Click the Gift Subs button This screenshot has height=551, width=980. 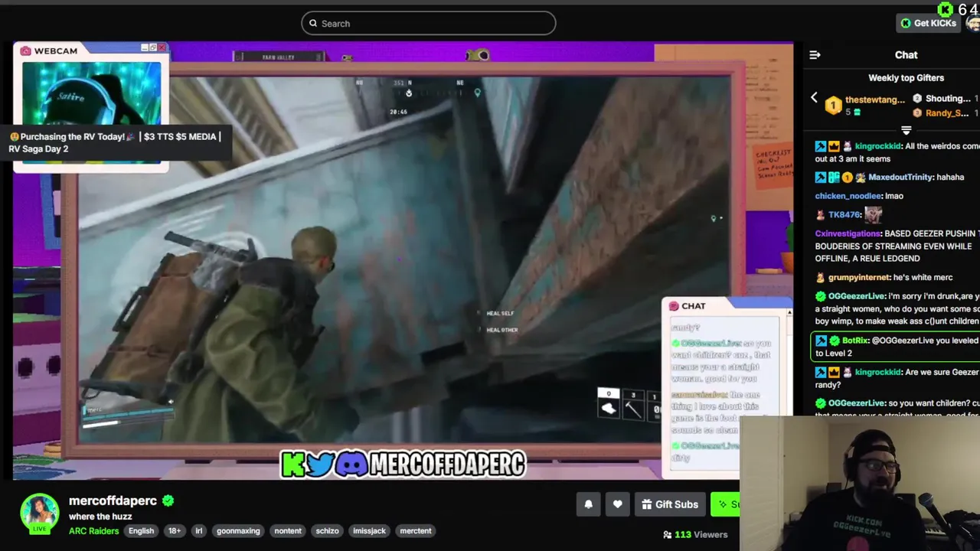[670, 504]
